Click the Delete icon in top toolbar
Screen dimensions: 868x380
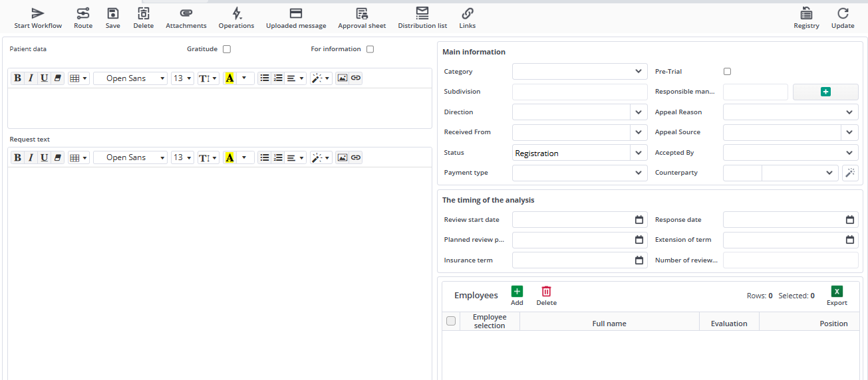(x=144, y=13)
